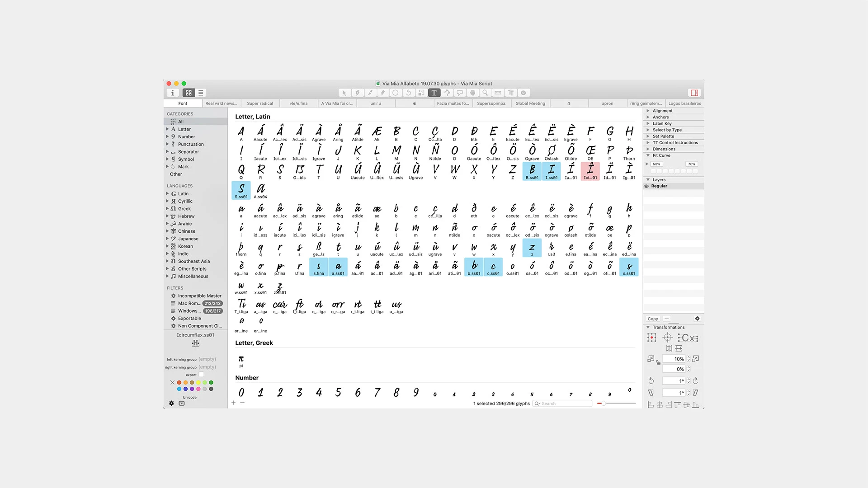Switch to list view mode

pos(201,93)
